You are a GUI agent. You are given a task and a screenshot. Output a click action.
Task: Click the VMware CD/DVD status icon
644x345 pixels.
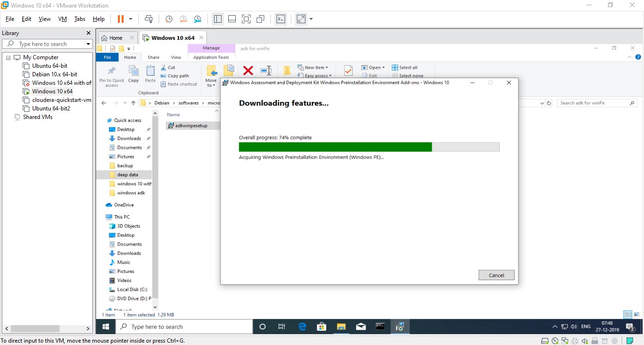click(x=555, y=341)
